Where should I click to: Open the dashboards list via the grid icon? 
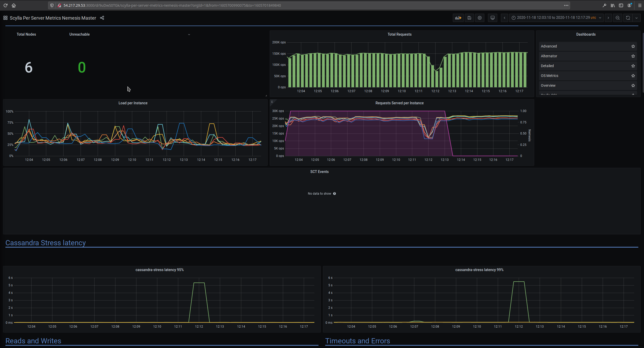[x=5, y=18]
